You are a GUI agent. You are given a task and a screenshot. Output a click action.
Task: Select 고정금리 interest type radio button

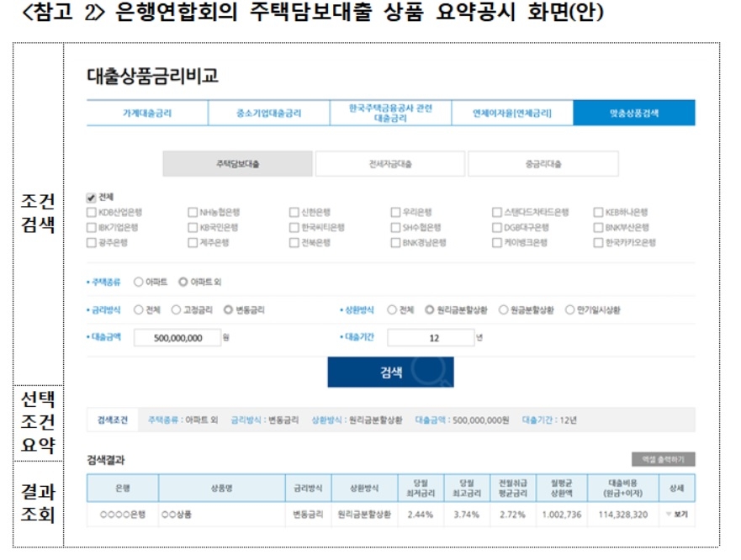(176, 310)
